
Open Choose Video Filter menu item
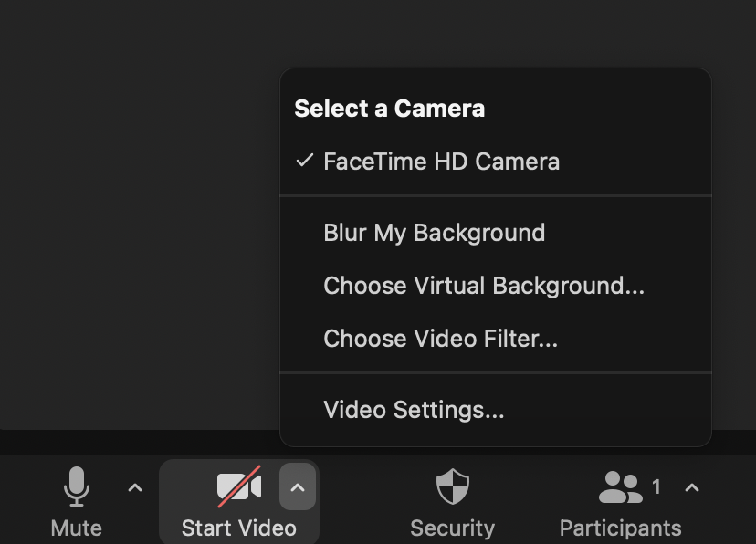point(440,339)
